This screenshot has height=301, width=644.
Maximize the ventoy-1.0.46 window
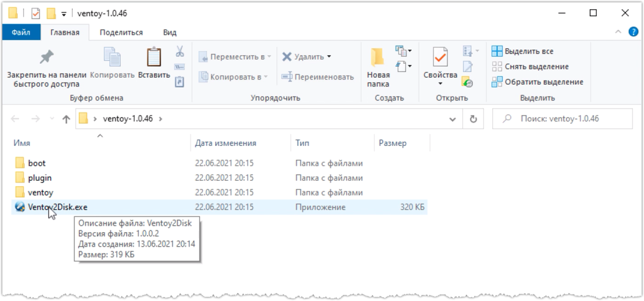(593, 13)
